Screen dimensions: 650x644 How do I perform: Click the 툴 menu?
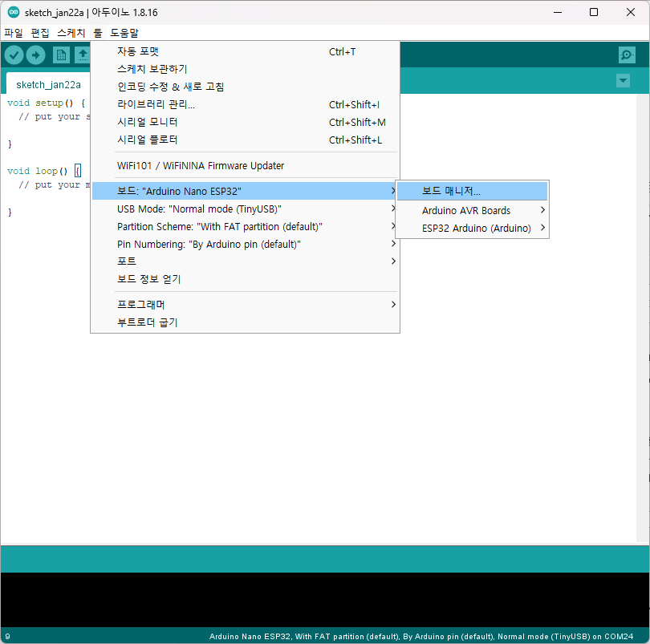(98, 33)
